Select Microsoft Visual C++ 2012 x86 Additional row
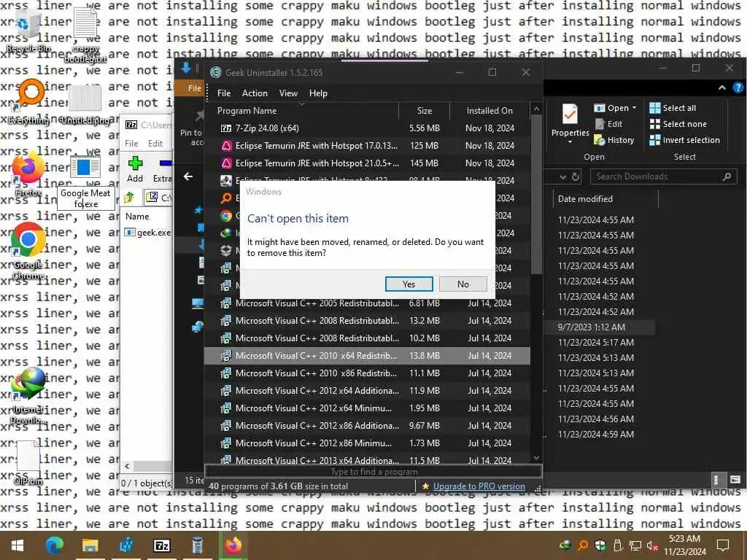This screenshot has height=560, width=747. (367, 426)
